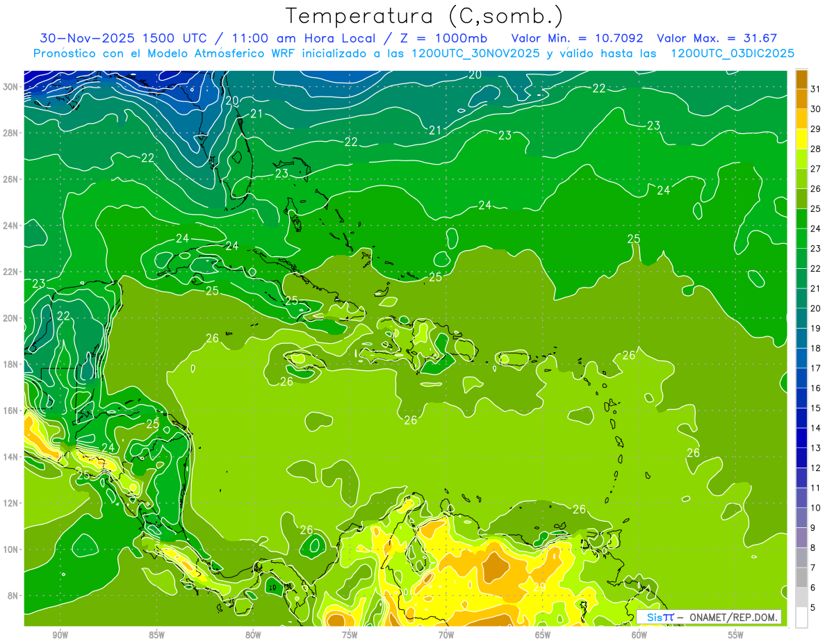Click the '75W' longitude axis label
834x644 pixels.
click(x=350, y=635)
